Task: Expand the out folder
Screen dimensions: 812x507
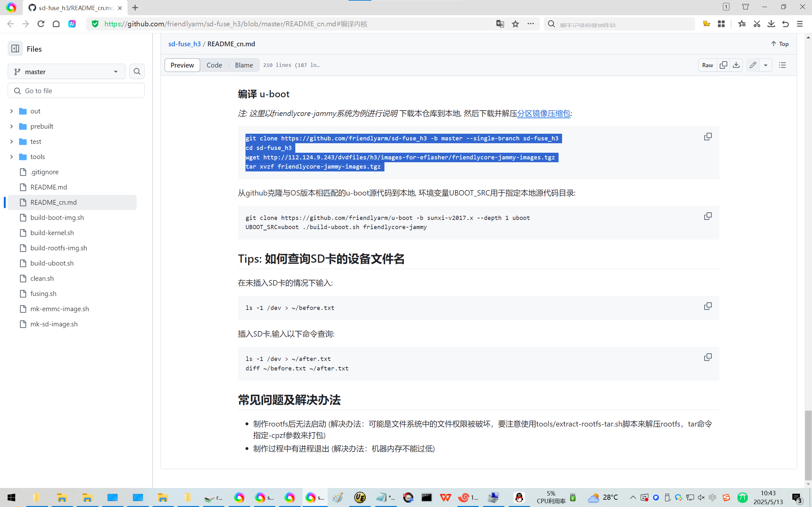Action: click(11, 111)
